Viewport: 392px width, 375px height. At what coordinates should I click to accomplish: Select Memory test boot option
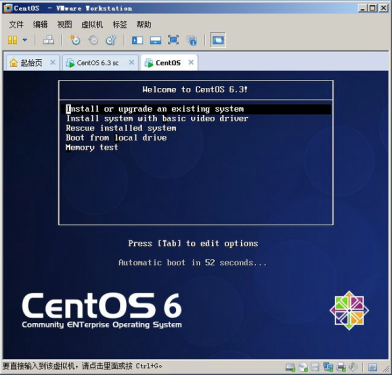92,148
